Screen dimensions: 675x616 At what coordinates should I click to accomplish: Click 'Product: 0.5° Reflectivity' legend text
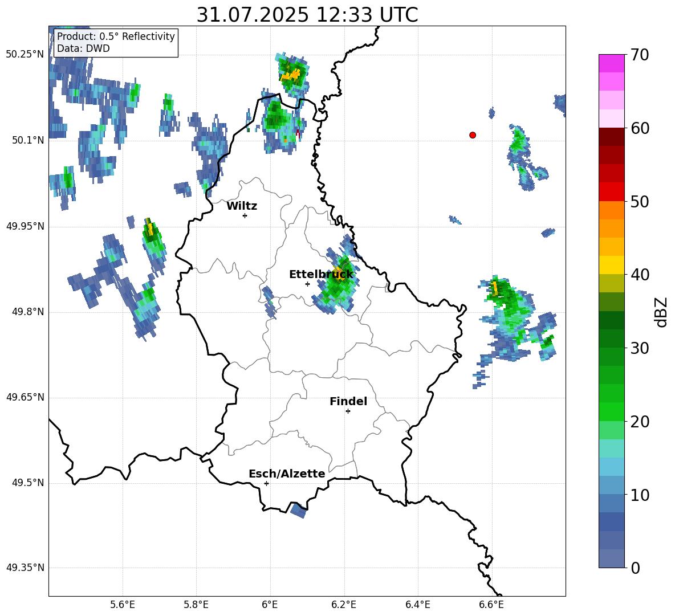tap(116, 36)
